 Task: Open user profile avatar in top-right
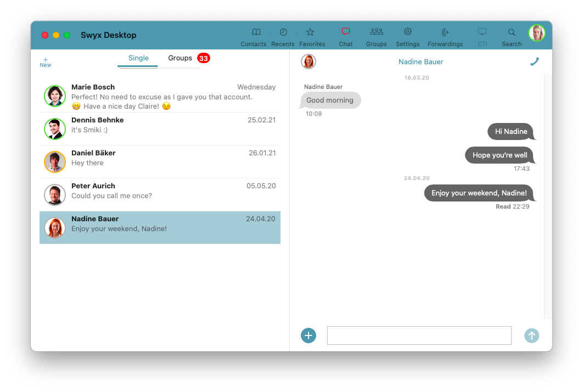[x=536, y=33]
